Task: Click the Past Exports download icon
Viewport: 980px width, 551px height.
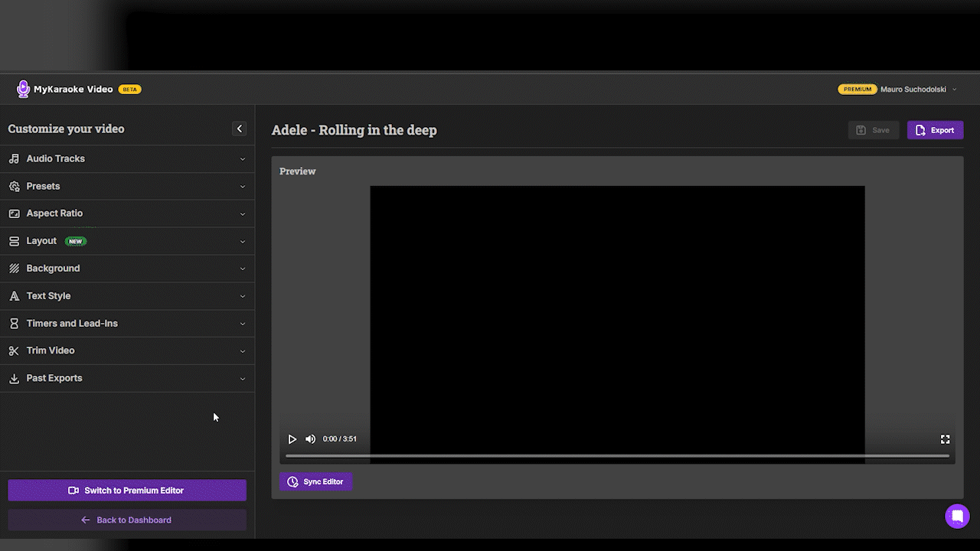Action: (14, 378)
